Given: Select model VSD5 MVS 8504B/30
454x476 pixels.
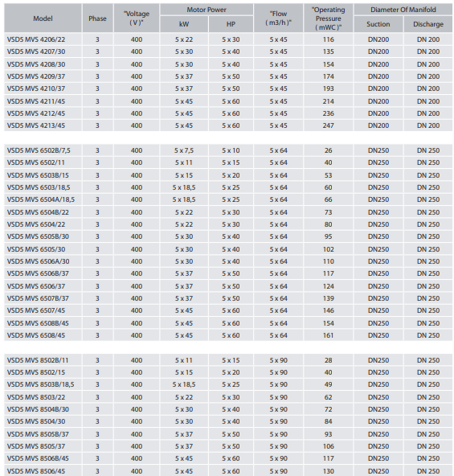Looking at the screenshot, I should [x=38, y=410].
